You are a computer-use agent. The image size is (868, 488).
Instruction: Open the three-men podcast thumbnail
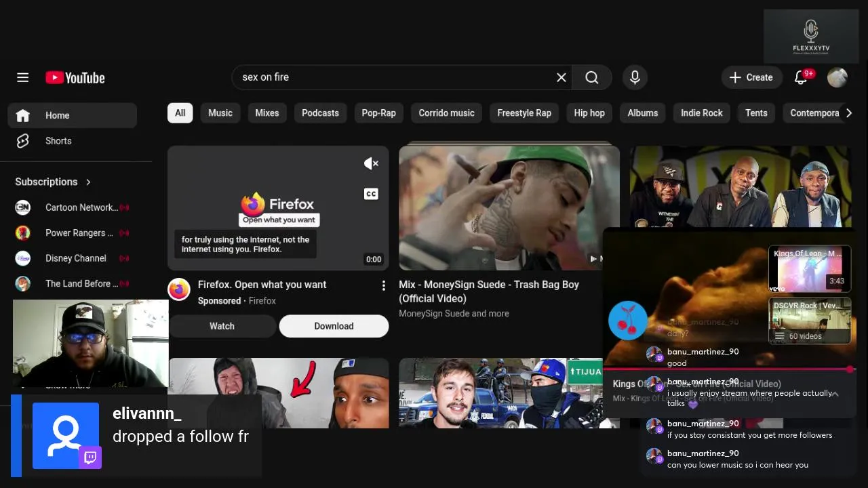pos(741,186)
